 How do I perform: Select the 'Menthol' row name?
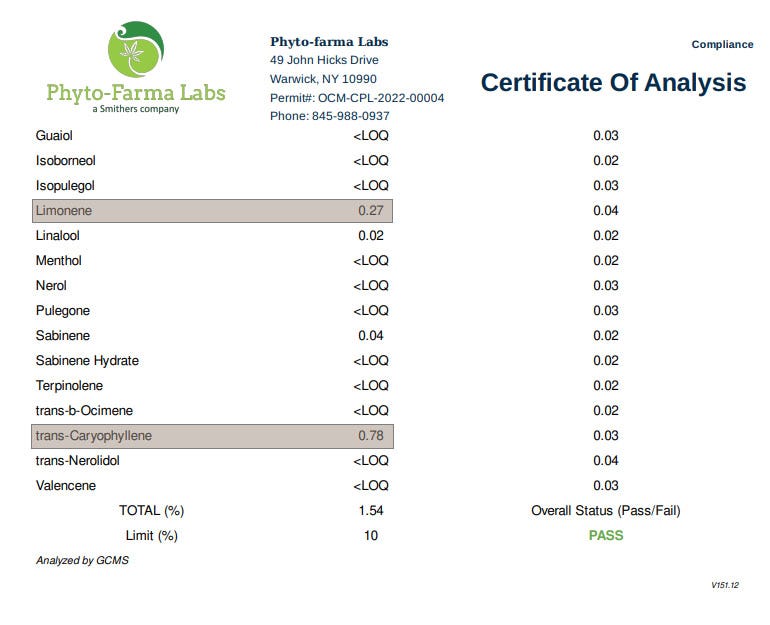pyautogui.click(x=58, y=261)
